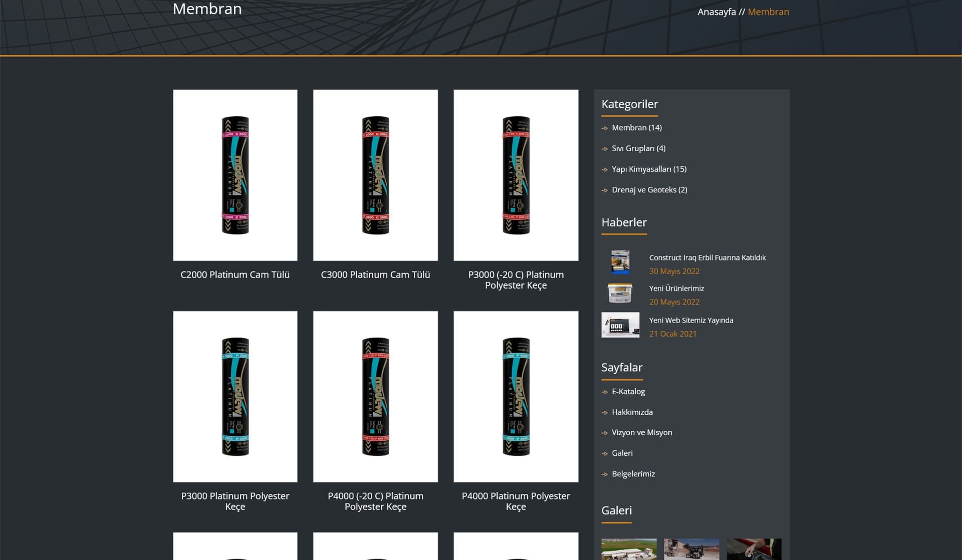
Task: Open the Construct Iraq Erbil Fuarına Katıldık news
Action: tap(707, 257)
